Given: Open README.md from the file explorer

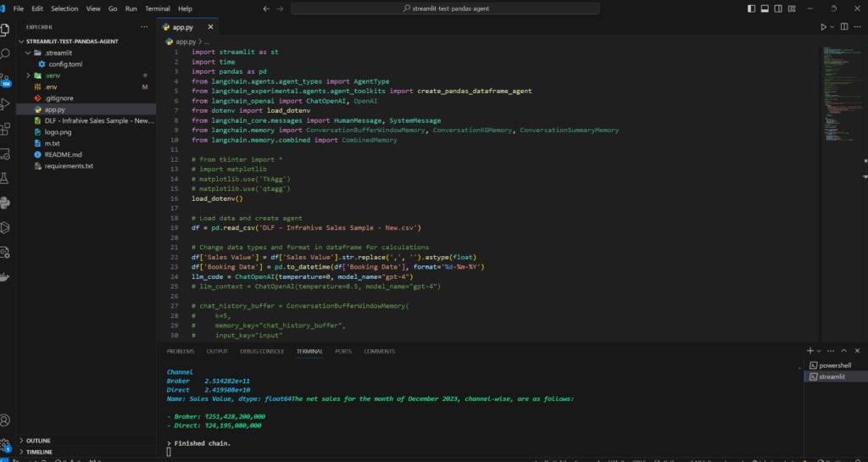Looking at the screenshot, I should (63, 155).
